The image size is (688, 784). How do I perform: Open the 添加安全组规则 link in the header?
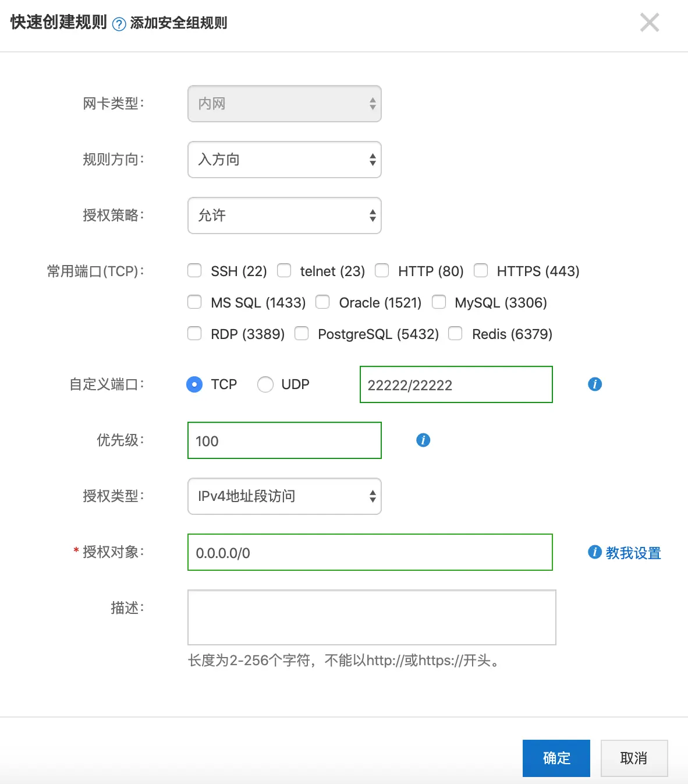click(x=179, y=23)
